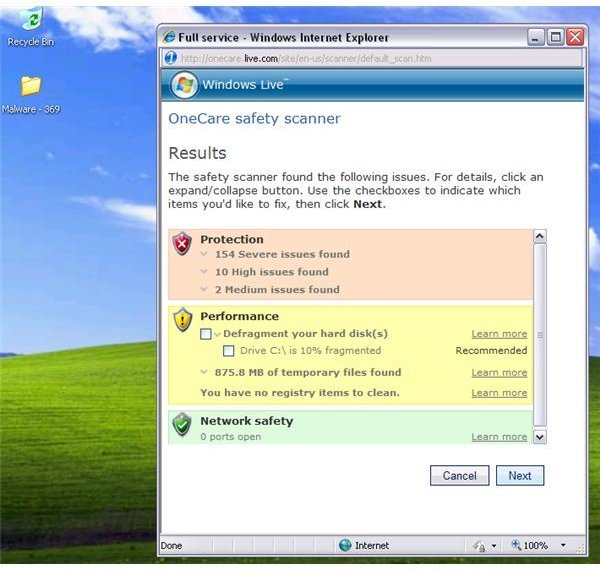Close the Full service browser window
Image resolution: width=600 pixels, height=577 pixels.
[x=575, y=37]
